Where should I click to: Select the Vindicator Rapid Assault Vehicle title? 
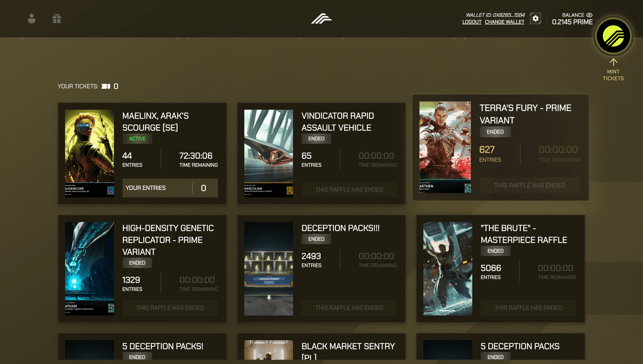338,122
